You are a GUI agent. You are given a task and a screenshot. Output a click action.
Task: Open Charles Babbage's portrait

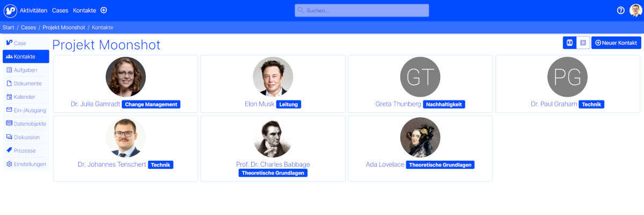pos(273,138)
